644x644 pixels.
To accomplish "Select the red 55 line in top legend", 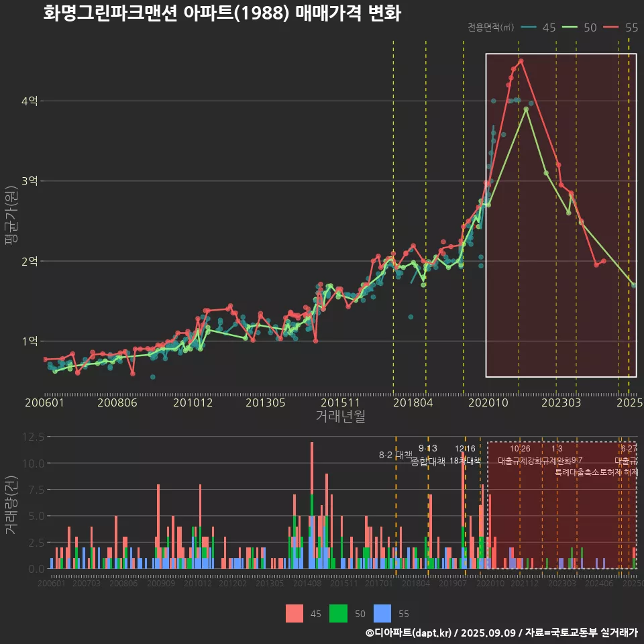I will coord(611,28).
